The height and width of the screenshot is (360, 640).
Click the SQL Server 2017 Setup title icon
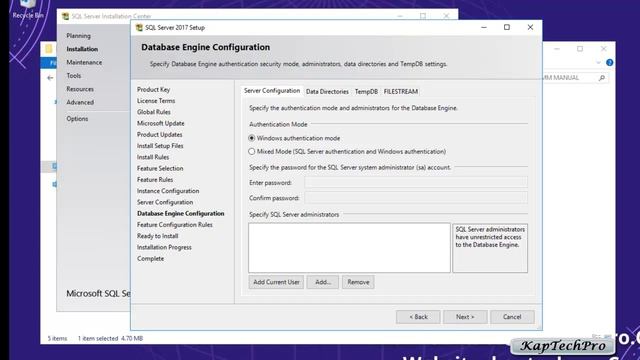coord(139,28)
